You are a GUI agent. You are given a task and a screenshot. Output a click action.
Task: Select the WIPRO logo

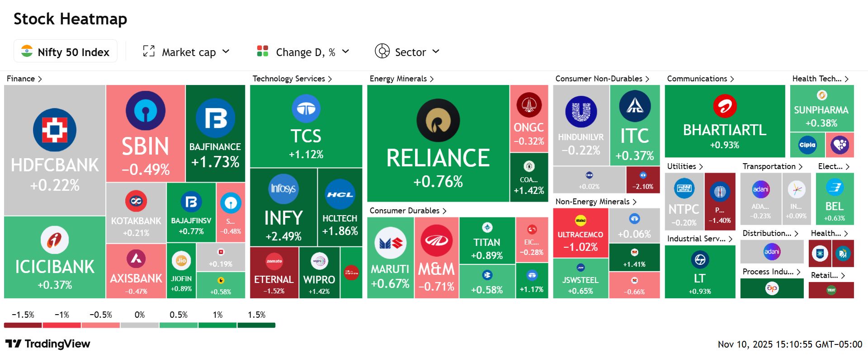click(319, 261)
